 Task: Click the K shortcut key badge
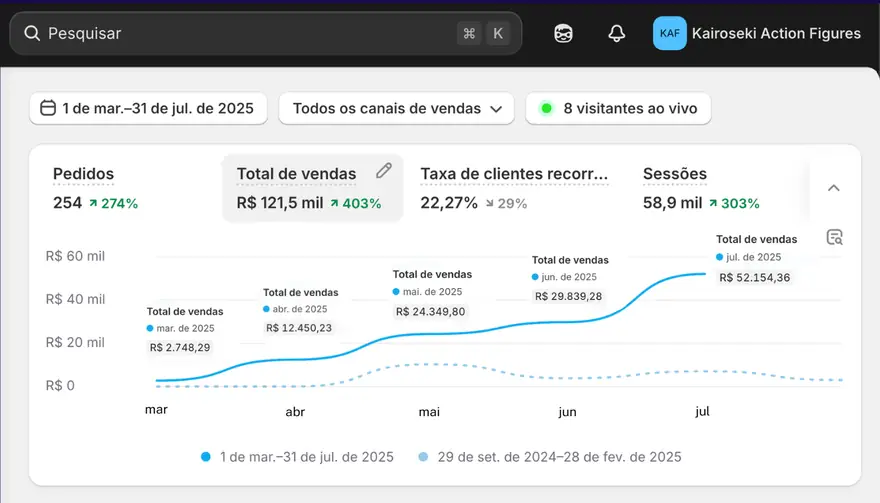[498, 34]
